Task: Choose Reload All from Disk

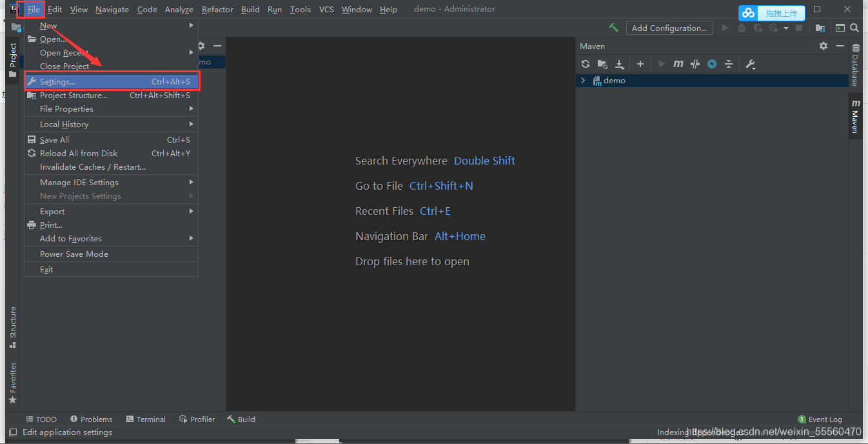Action: [111, 154]
